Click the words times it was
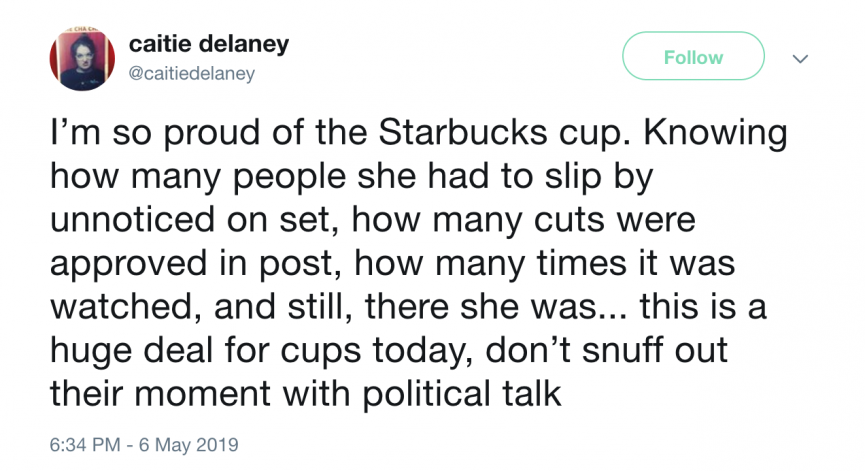This screenshot has width=865, height=471. [x=636, y=263]
